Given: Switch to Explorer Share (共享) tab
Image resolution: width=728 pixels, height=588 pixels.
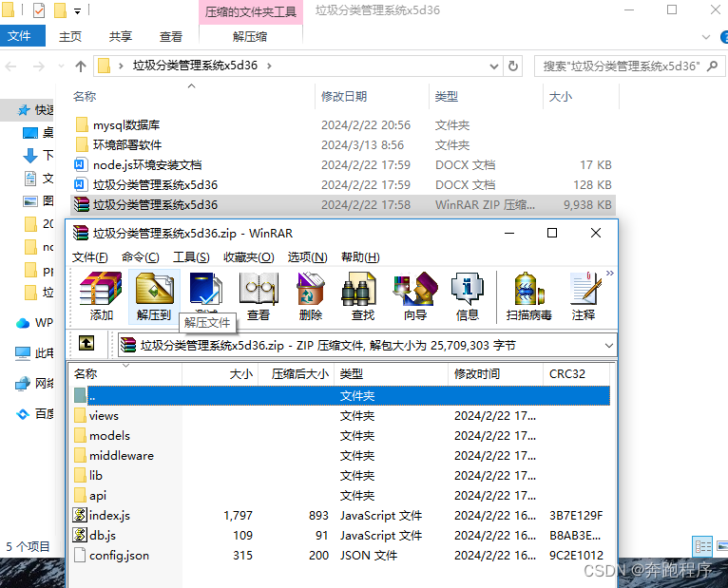Looking at the screenshot, I should click(x=121, y=36).
